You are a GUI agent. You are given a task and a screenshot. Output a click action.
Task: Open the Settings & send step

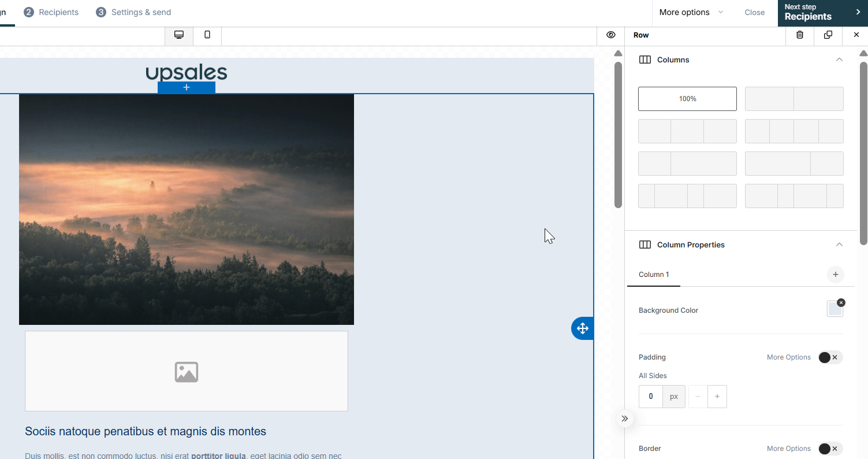click(x=133, y=12)
